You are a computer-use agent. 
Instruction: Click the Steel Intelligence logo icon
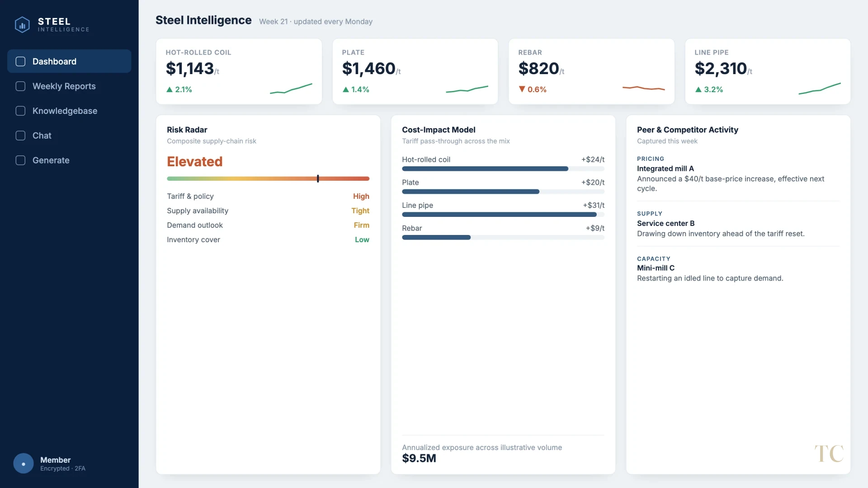click(22, 24)
